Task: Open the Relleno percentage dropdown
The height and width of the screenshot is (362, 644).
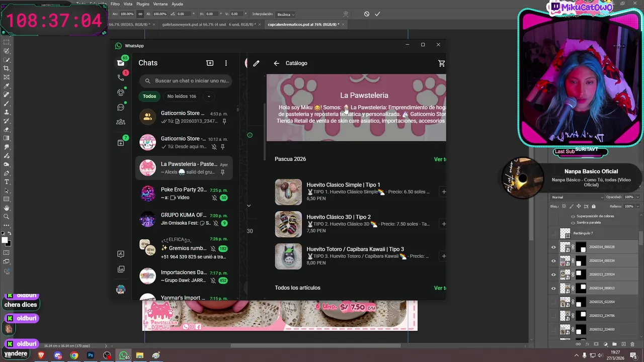Action: 638,206
